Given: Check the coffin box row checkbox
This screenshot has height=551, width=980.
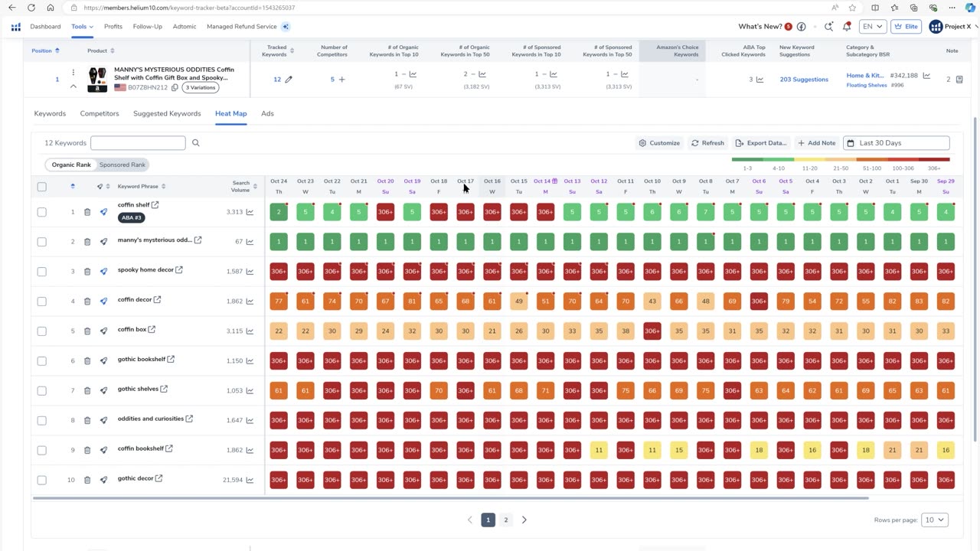Looking at the screenshot, I should pyautogui.click(x=42, y=331).
